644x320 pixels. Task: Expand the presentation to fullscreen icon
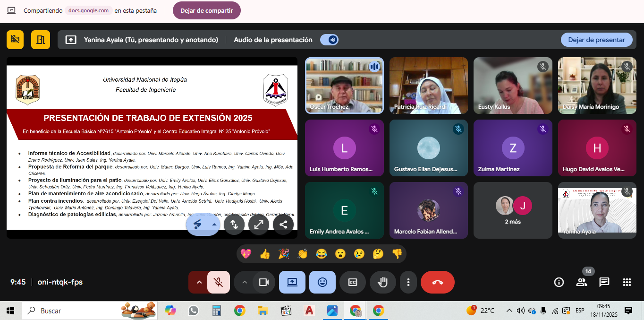pyautogui.click(x=259, y=225)
